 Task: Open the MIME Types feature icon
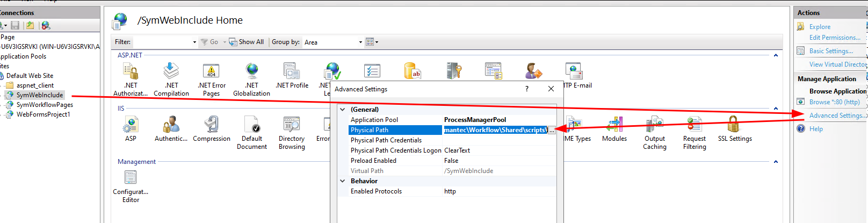click(x=574, y=125)
